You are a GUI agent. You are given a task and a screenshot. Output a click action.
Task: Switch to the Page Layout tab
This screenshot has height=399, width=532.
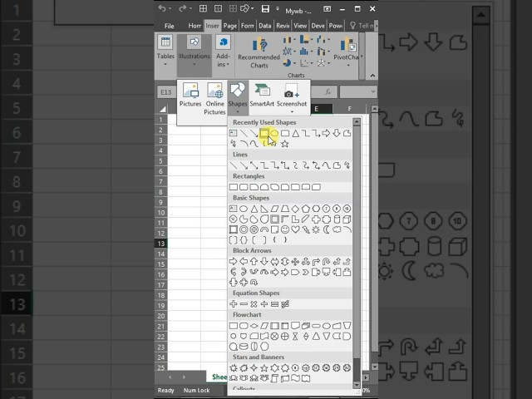coord(230,26)
